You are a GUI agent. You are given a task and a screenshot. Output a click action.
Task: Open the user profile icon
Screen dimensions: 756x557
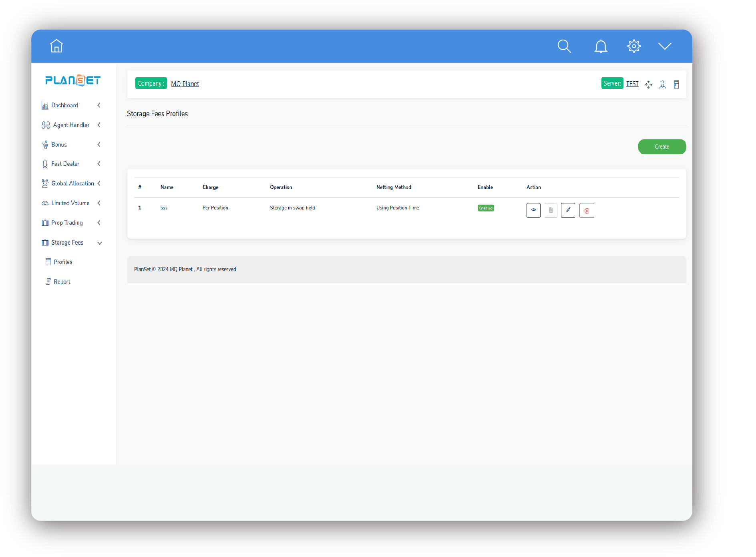coord(663,84)
